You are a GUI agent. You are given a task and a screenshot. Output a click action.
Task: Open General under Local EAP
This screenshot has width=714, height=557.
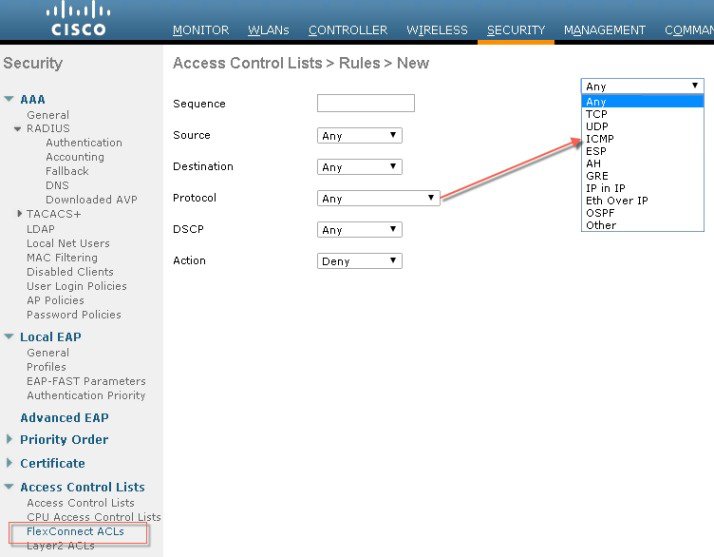tap(48, 353)
